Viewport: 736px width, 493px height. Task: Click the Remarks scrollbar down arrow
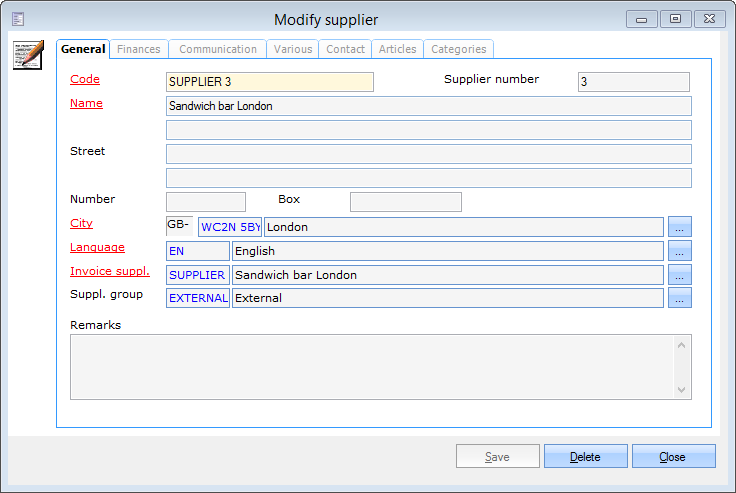pos(682,389)
